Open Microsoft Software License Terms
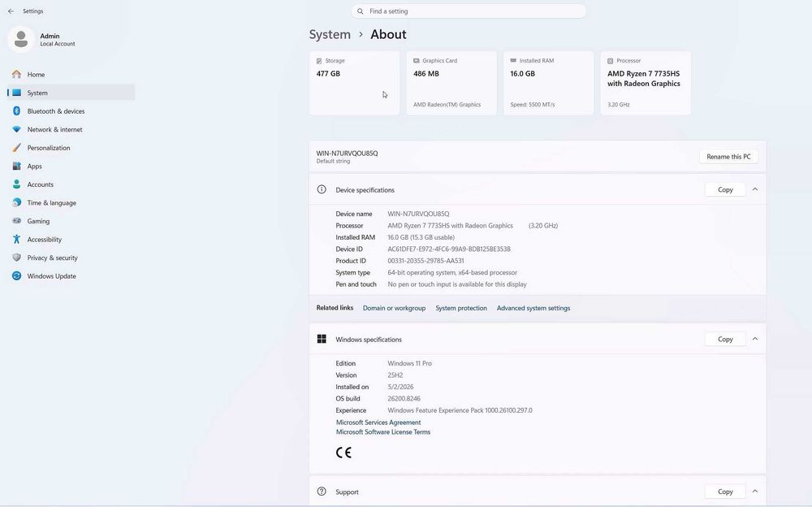The width and height of the screenshot is (812, 507). pyautogui.click(x=383, y=431)
